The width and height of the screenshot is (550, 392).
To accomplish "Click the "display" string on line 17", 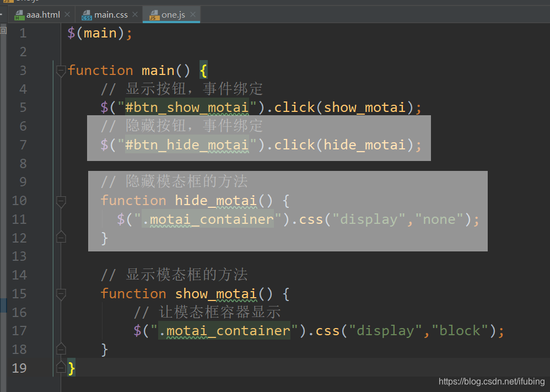I will point(385,331).
